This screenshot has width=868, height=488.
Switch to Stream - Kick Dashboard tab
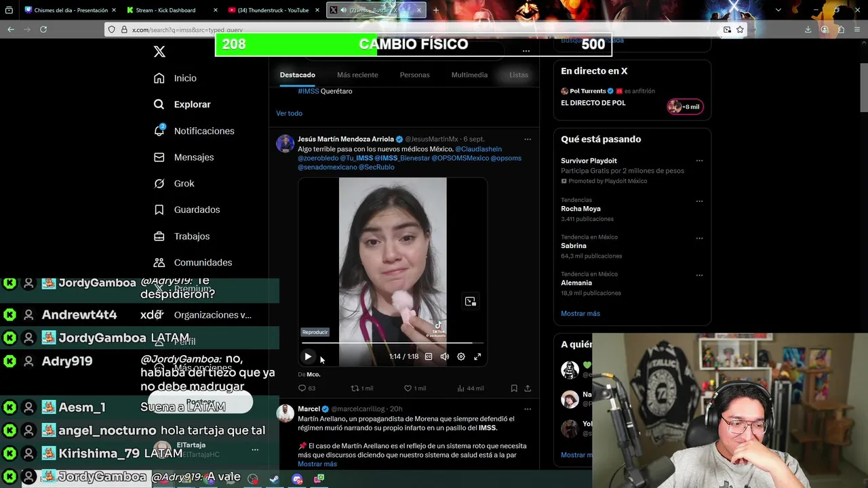tap(172, 10)
